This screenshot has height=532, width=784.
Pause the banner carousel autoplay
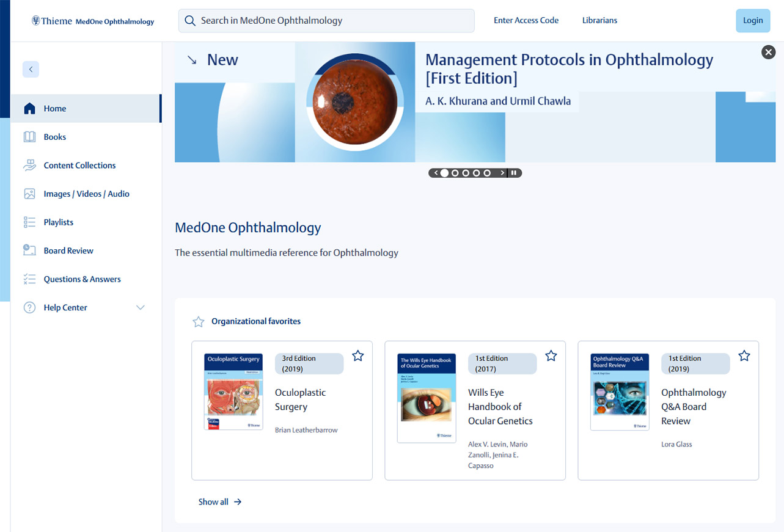click(x=515, y=173)
